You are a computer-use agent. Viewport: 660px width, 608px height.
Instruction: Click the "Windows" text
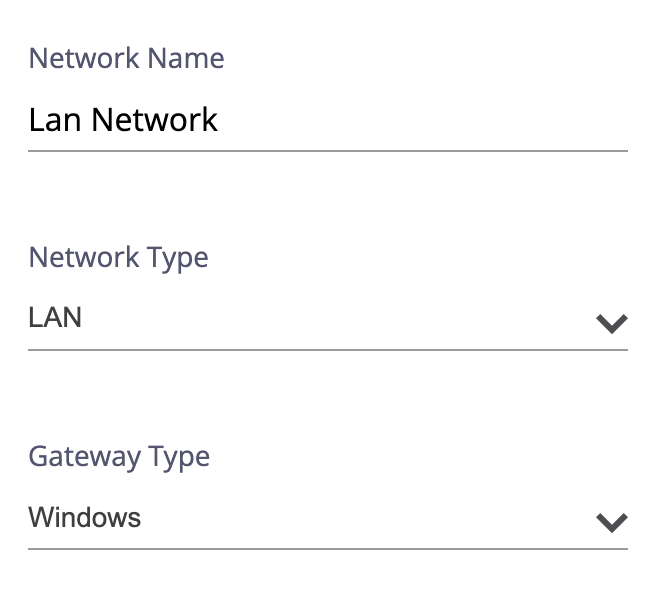(85, 518)
